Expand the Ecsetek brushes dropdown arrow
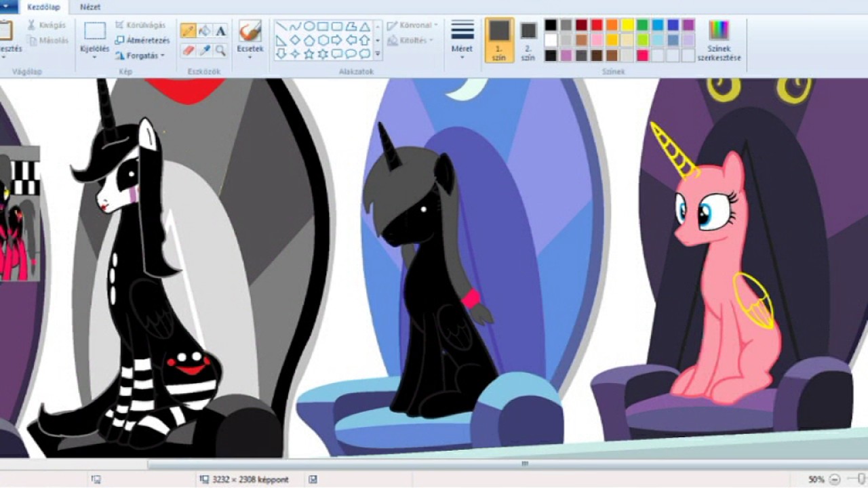 click(250, 58)
